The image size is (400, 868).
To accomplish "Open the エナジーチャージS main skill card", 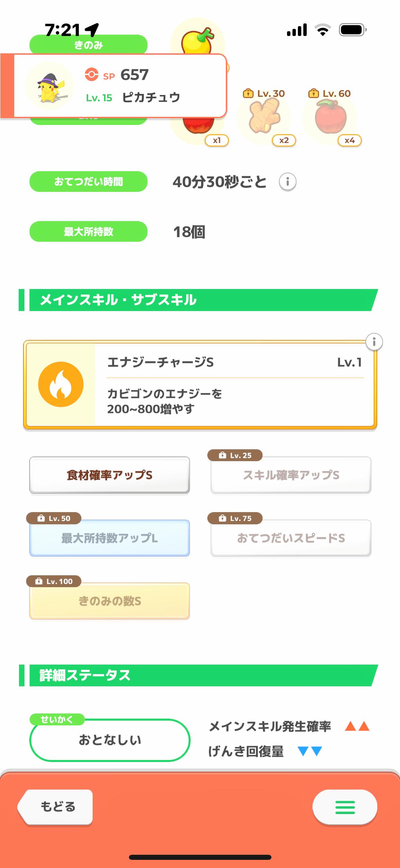I will pyautogui.click(x=234, y=385).
